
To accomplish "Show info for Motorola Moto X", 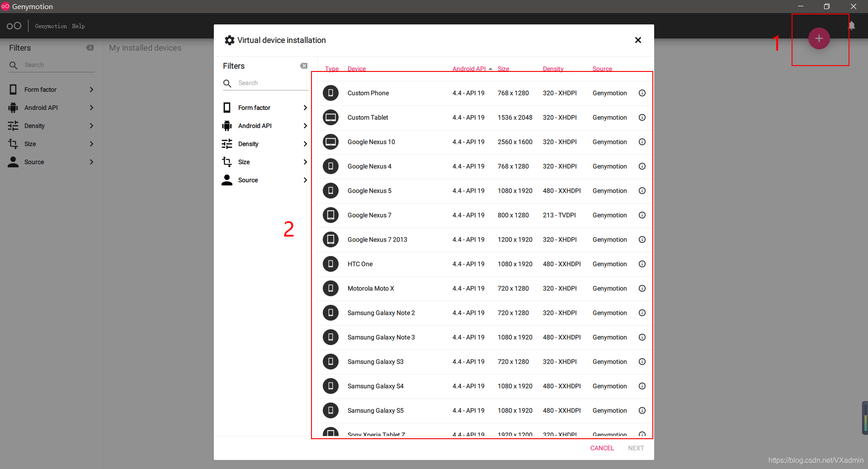I will click(x=642, y=289).
